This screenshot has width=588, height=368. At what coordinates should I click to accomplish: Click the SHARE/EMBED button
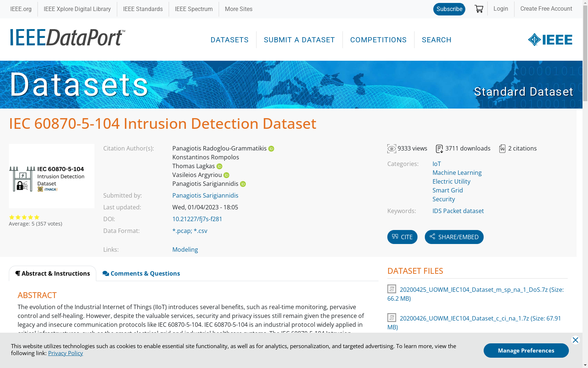click(x=454, y=237)
